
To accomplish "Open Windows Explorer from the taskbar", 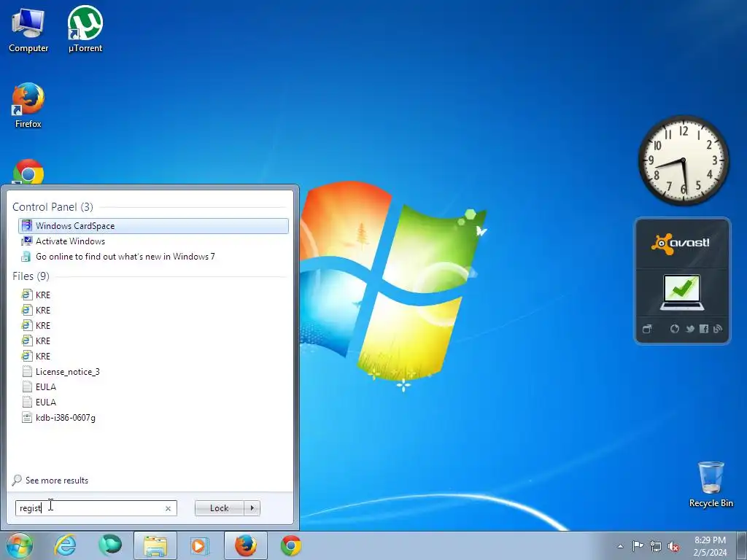I will tap(155, 545).
